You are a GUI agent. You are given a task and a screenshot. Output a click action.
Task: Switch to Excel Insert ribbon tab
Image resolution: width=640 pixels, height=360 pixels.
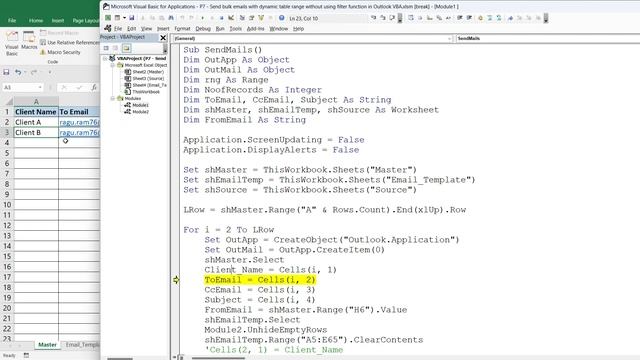pos(58,20)
